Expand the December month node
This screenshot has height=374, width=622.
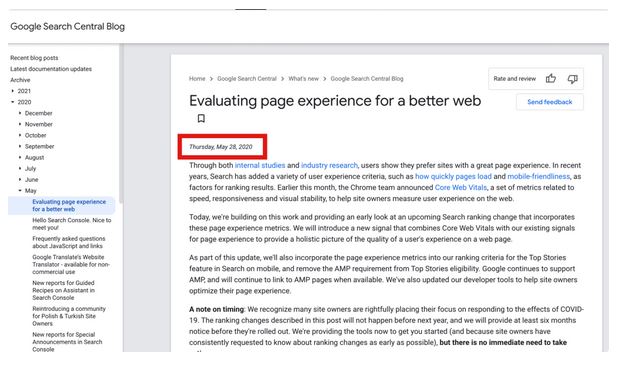pos(20,113)
